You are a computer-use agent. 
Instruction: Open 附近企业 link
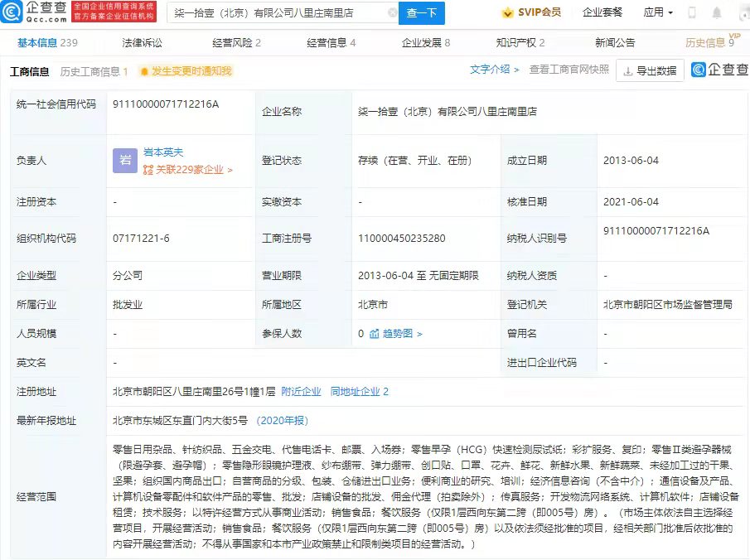pyautogui.click(x=301, y=392)
